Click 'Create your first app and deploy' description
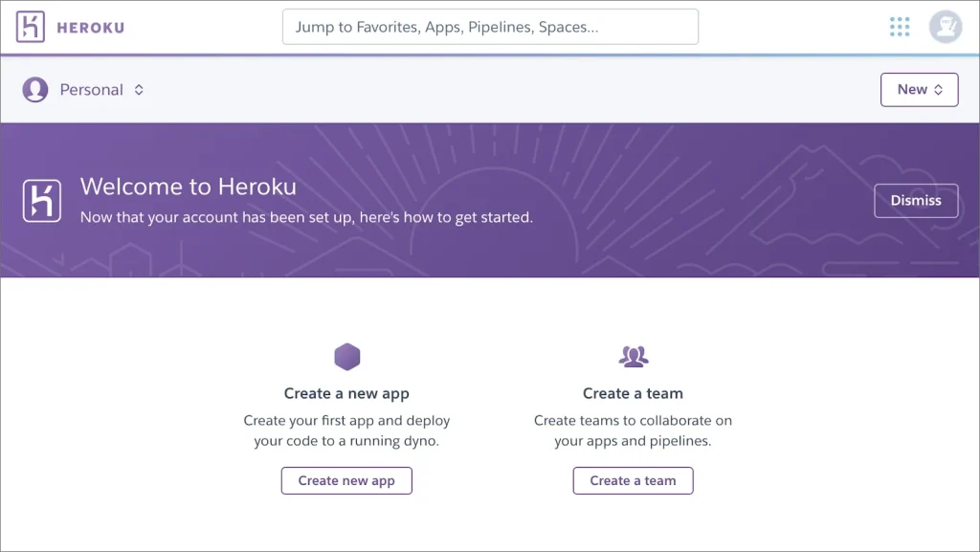This screenshot has width=980, height=552. coord(346,431)
